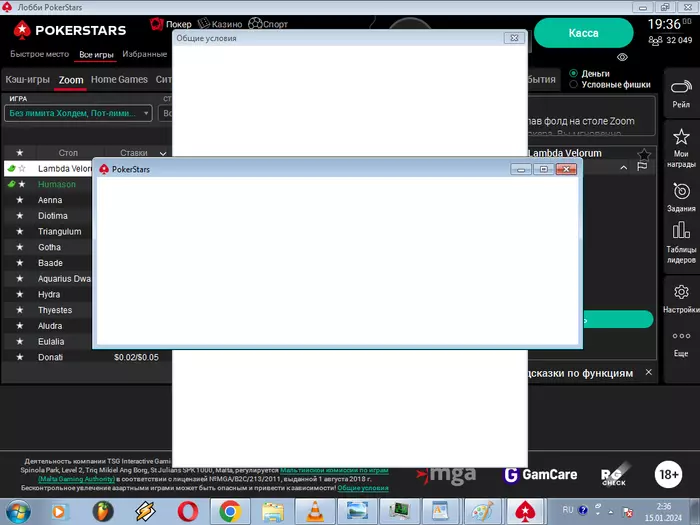Switch to the Zoom tab

[x=71, y=80]
